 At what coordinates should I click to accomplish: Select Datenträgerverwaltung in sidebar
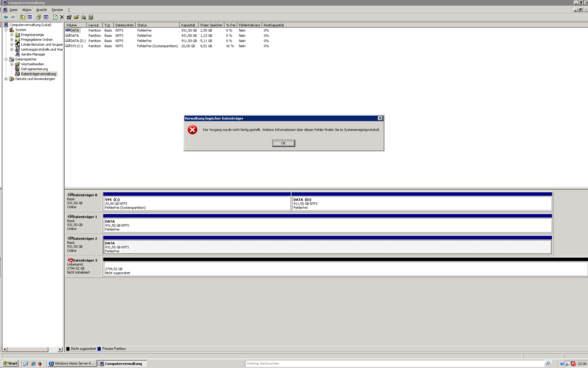coord(39,74)
